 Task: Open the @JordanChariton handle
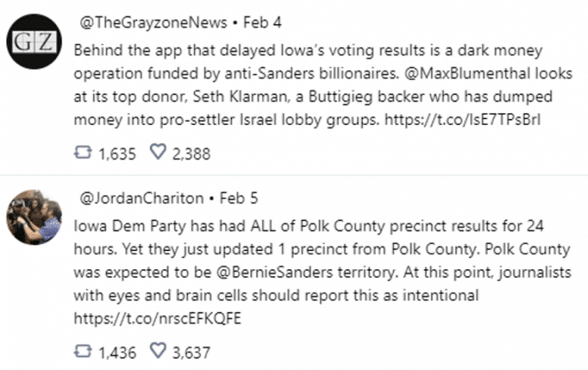click(x=141, y=199)
